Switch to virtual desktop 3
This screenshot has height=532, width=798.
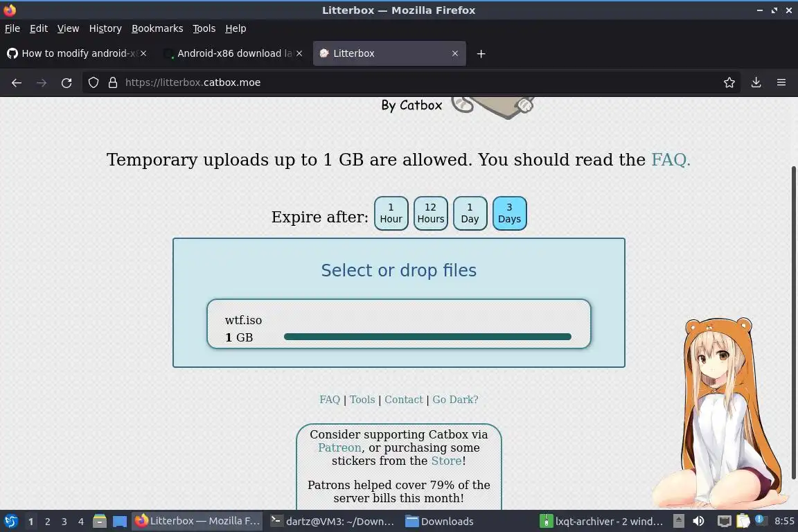64,522
